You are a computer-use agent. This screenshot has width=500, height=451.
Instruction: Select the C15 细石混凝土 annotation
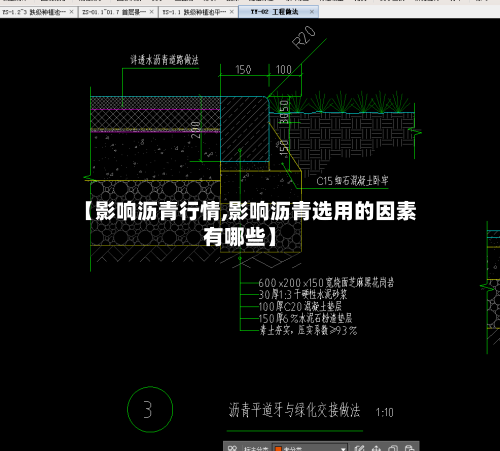[352, 181]
